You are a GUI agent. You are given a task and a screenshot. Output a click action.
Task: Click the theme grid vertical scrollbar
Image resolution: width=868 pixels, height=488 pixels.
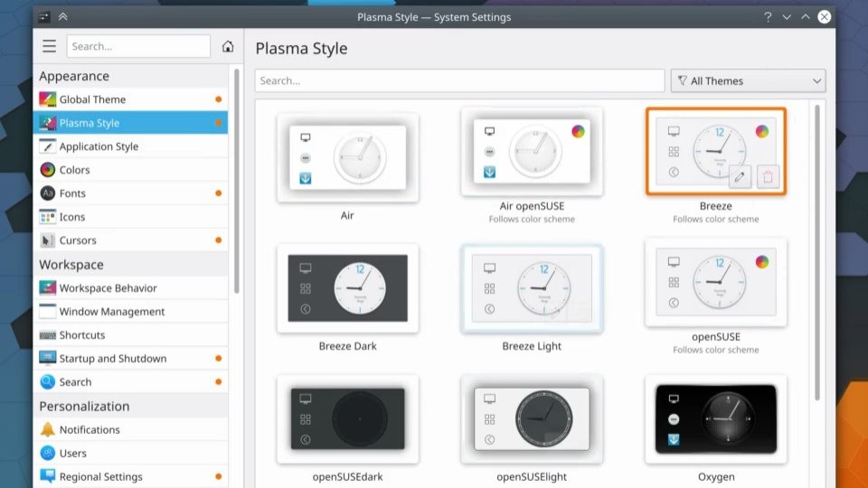click(x=817, y=252)
